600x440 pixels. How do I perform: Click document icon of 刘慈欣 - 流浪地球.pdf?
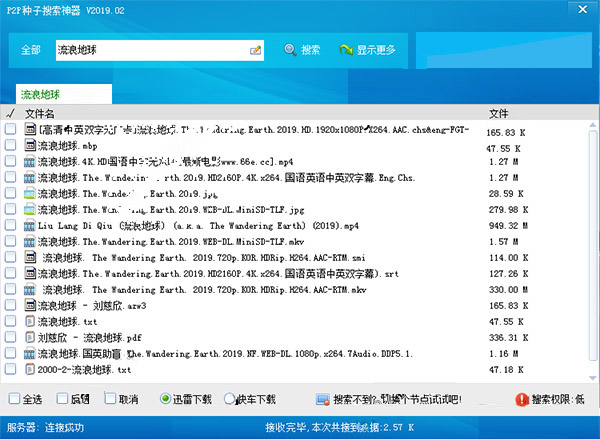click(30, 337)
